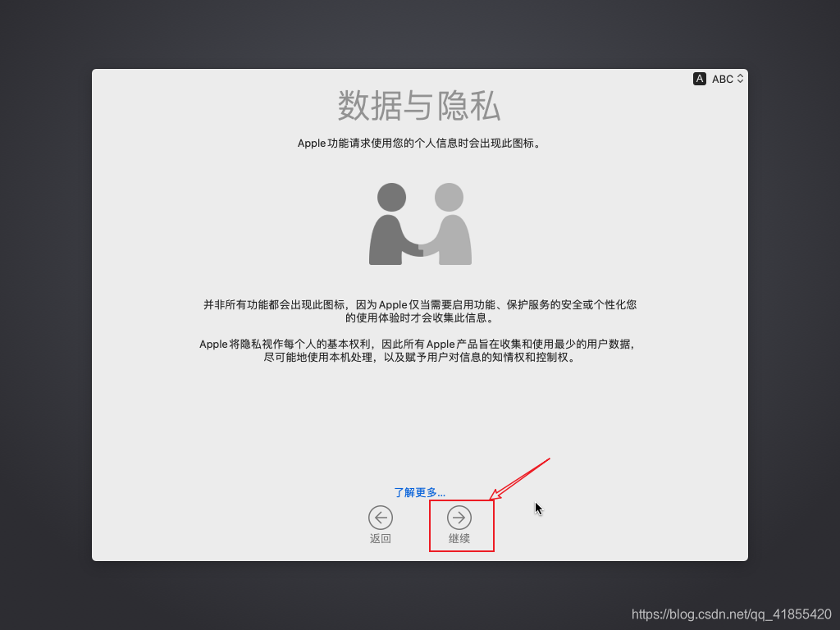Open the ABC input source dropdown
840x630 pixels.
click(x=728, y=79)
